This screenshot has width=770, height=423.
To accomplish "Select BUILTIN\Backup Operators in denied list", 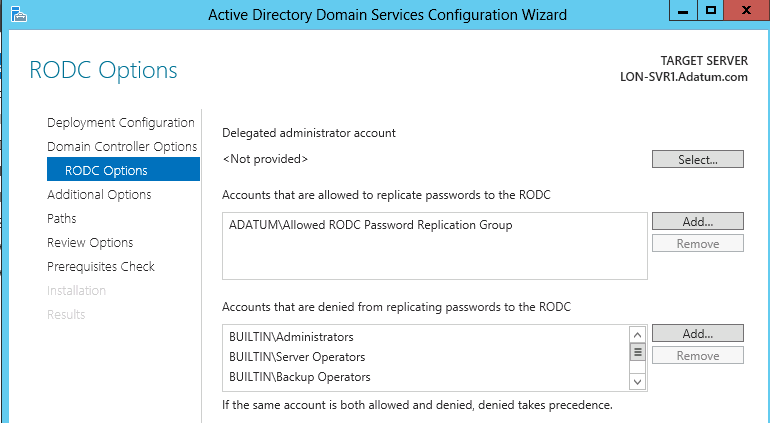I will [x=300, y=377].
